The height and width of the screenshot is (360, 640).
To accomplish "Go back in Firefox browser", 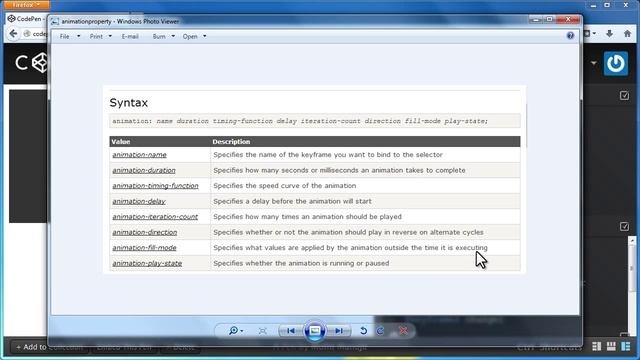I will (13, 33).
